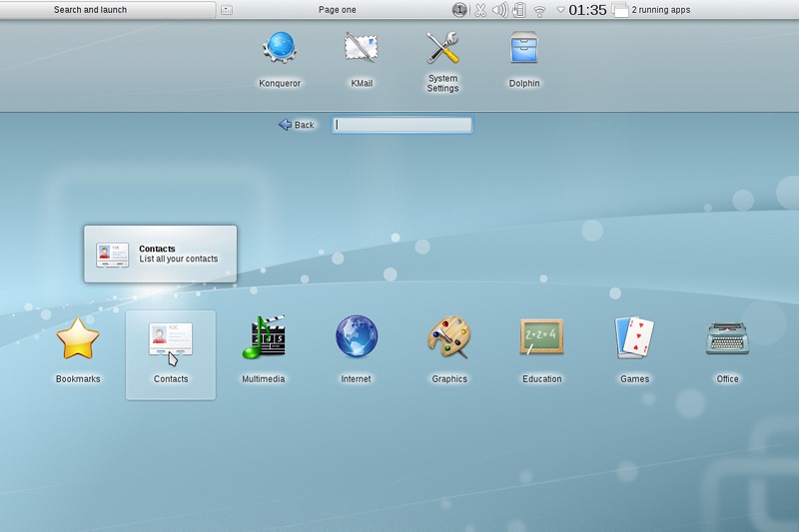799x532 pixels.
Task: Open the Education category
Action: (541, 350)
